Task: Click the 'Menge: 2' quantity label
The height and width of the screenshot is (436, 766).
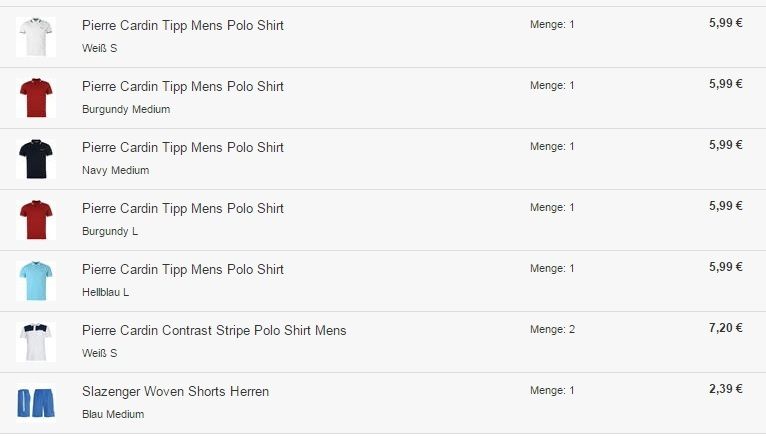Action: click(552, 329)
